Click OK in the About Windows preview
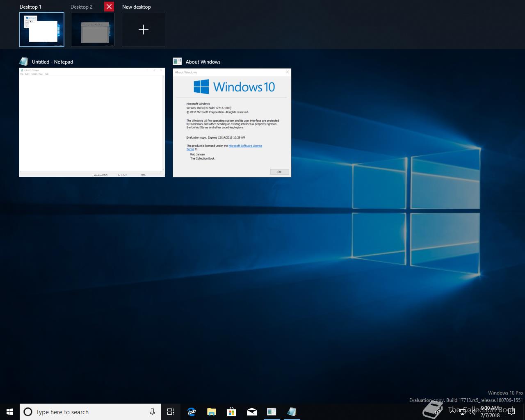Screen dimensions: 525x420 click(279, 172)
